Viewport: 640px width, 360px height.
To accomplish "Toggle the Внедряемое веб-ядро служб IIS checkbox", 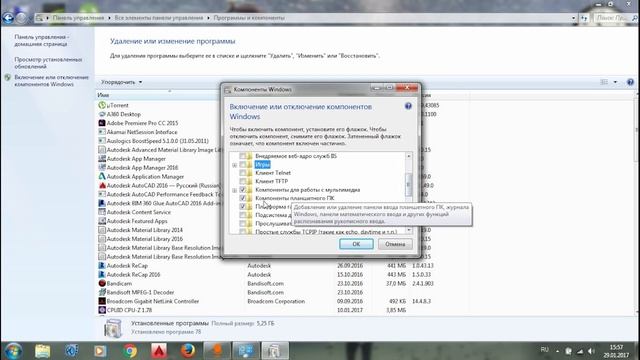I will [x=242, y=156].
